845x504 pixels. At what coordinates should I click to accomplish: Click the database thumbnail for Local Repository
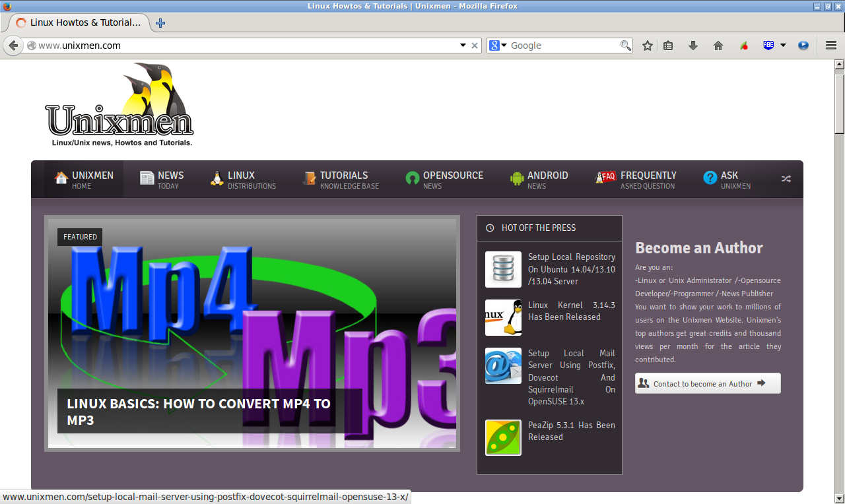point(503,269)
